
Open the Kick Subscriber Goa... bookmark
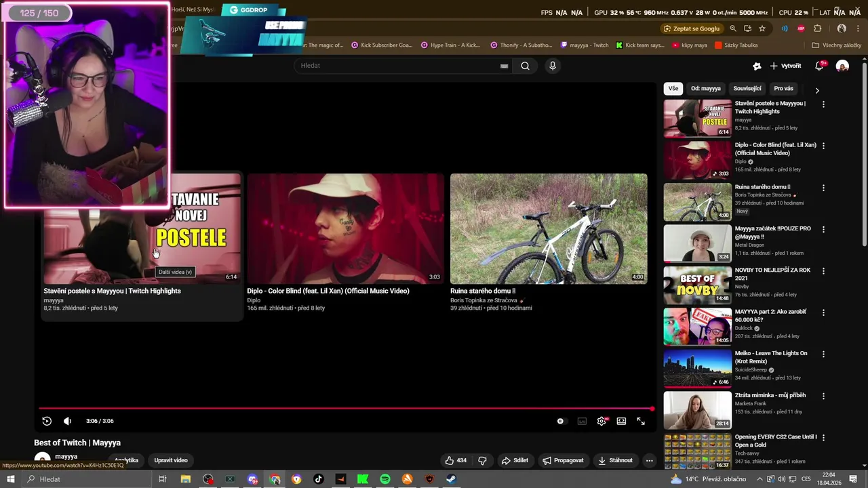pos(381,45)
